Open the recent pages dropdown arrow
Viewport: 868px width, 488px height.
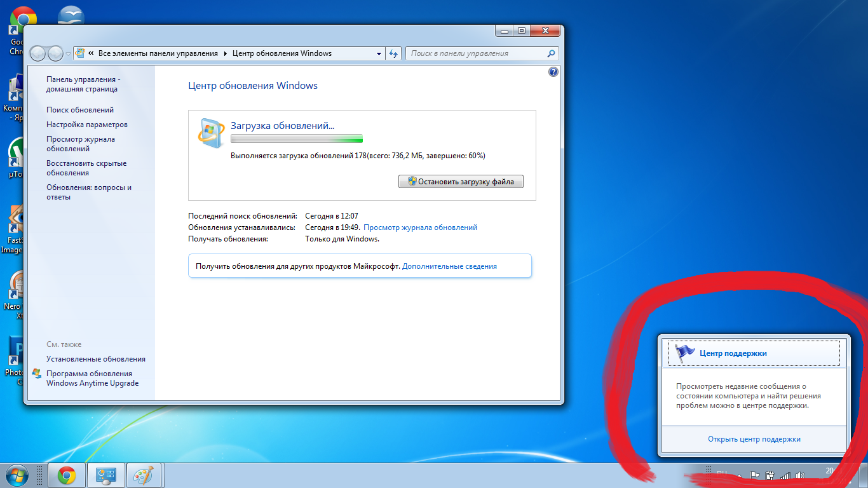pos(69,54)
